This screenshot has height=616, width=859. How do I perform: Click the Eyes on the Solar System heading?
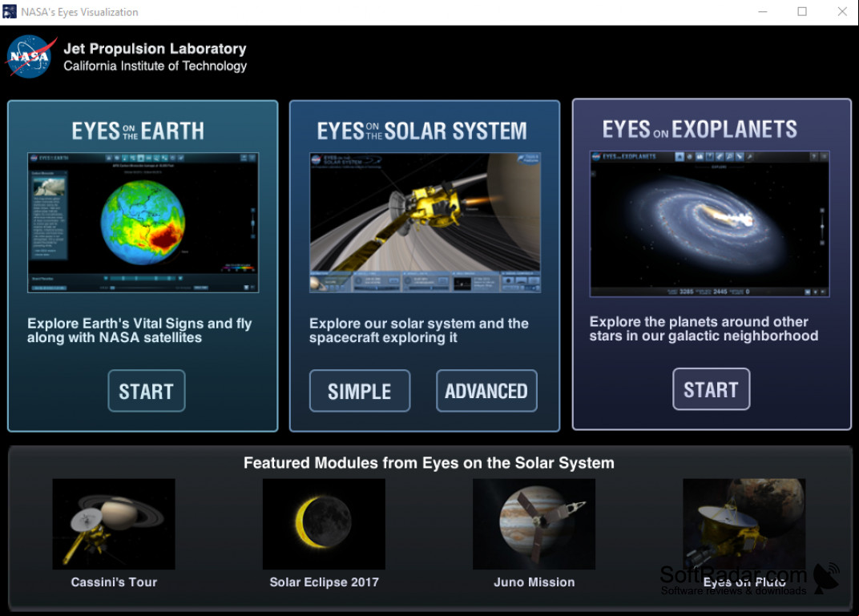pyautogui.click(x=421, y=131)
